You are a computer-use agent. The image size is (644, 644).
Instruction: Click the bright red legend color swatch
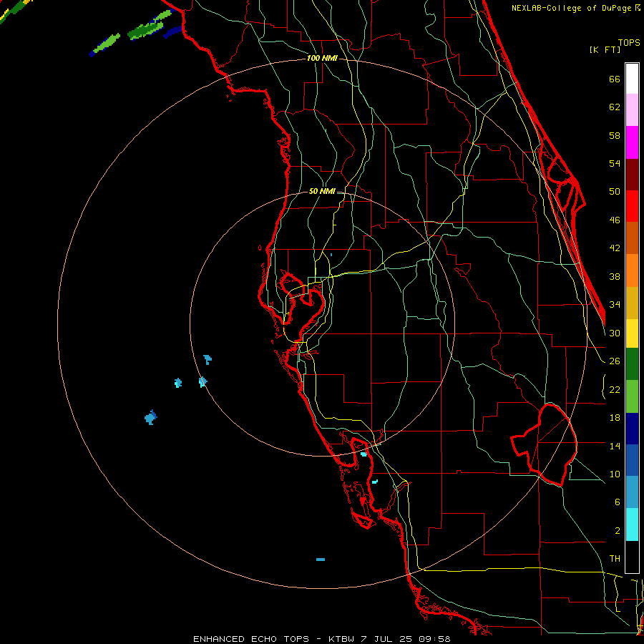point(632,206)
